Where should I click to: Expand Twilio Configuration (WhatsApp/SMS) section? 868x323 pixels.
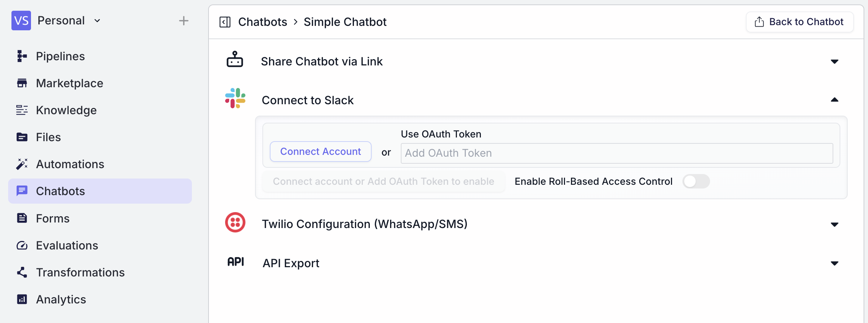tap(835, 224)
